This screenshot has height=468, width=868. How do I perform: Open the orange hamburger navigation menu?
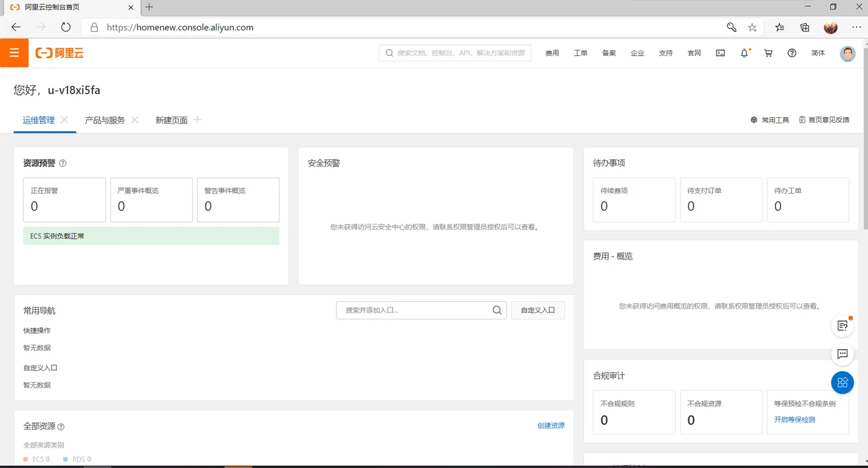tap(14, 53)
